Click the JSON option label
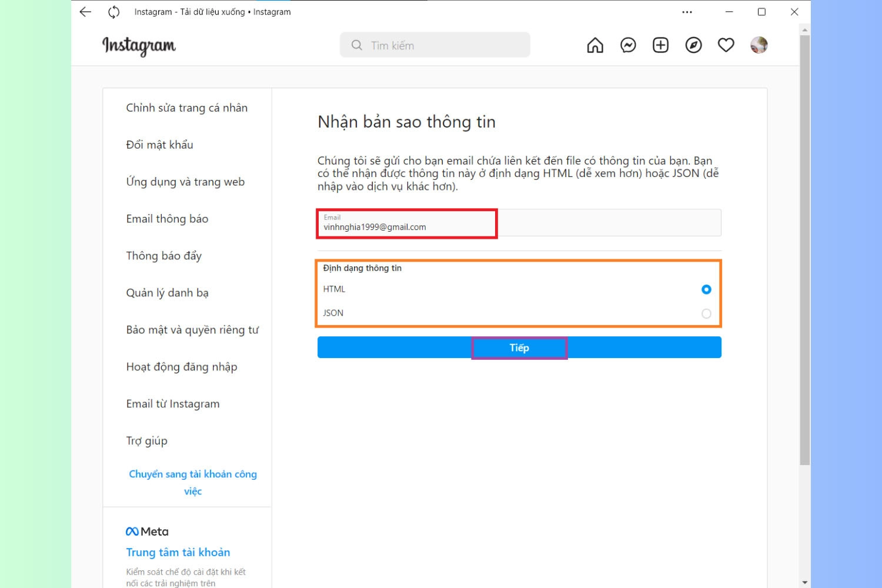The image size is (882, 588). click(x=333, y=313)
